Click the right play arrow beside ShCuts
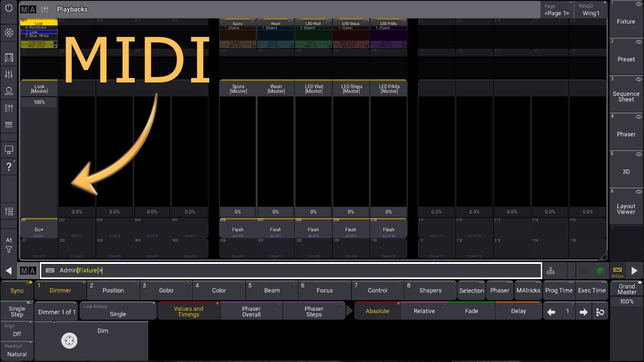The image size is (644, 362). [634, 270]
